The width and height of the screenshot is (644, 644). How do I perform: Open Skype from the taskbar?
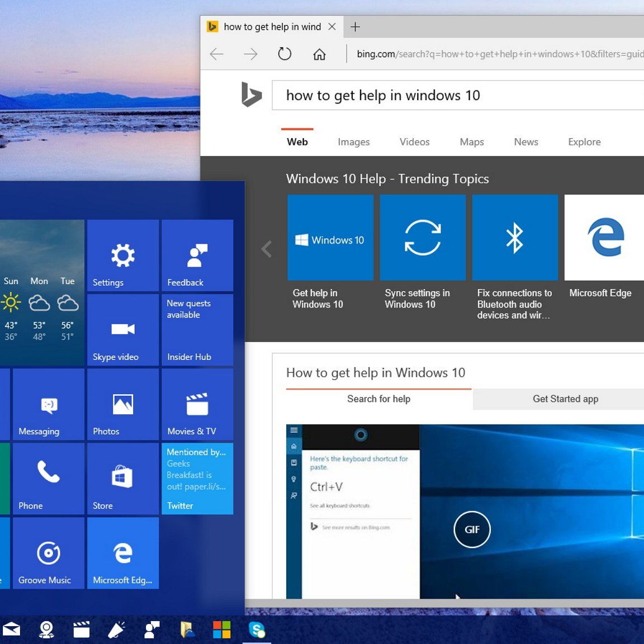(x=257, y=629)
